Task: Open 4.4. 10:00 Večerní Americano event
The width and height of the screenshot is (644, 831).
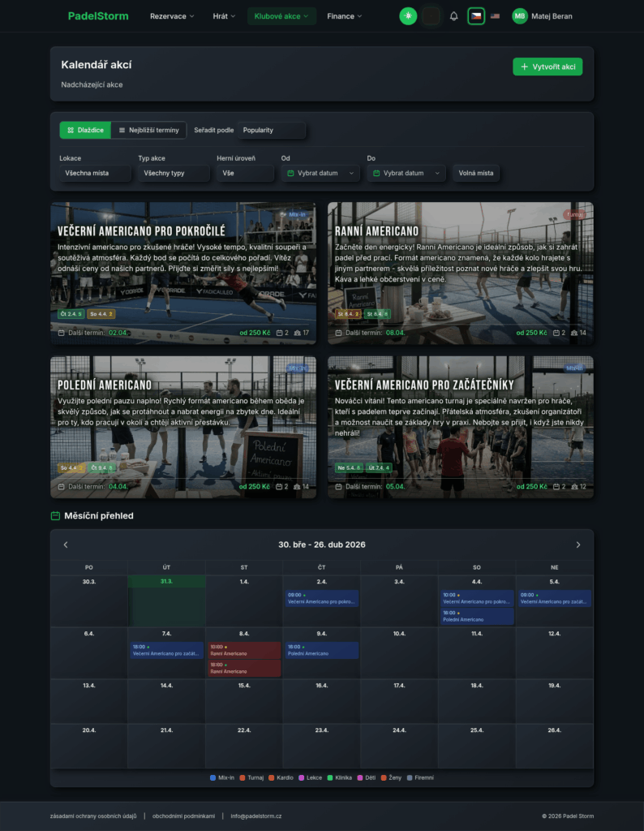Action: click(477, 598)
